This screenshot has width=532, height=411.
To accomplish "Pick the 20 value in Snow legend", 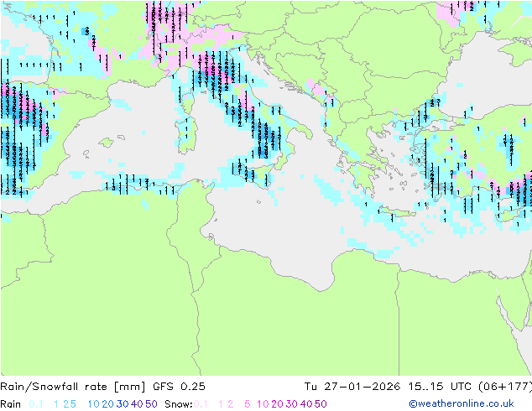I will (x=277, y=404).
